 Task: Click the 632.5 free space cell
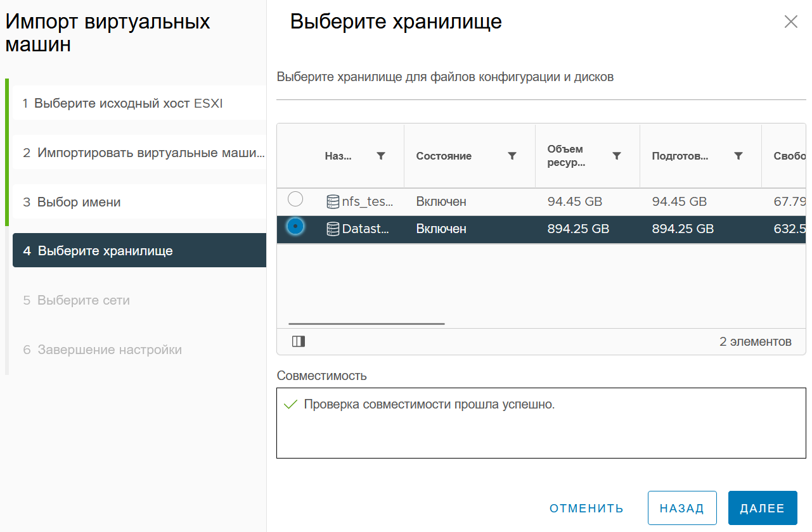pyautogui.click(x=790, y=229)
